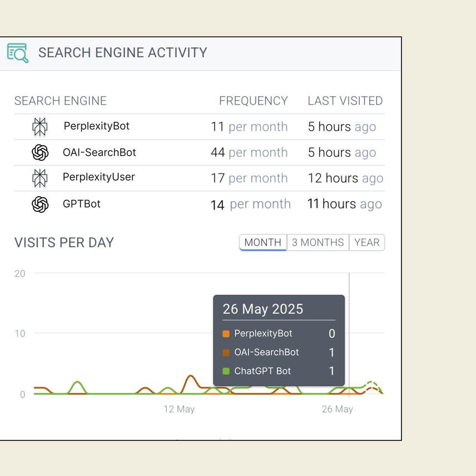Image resolution: width=476 pixels, height=476 pixels.
Task: Click the 26 May axis label
Action: [x=337, y=409]
